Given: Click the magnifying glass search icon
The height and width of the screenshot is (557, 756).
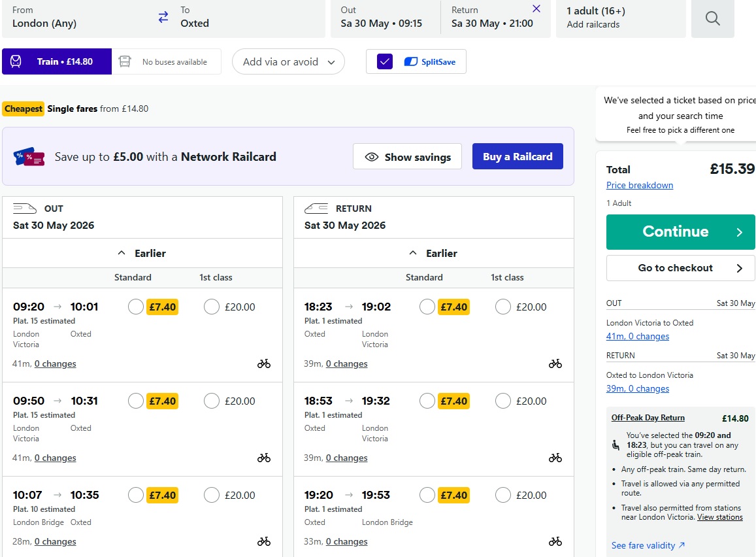Looking at the screenshot, I should (712, 18).
